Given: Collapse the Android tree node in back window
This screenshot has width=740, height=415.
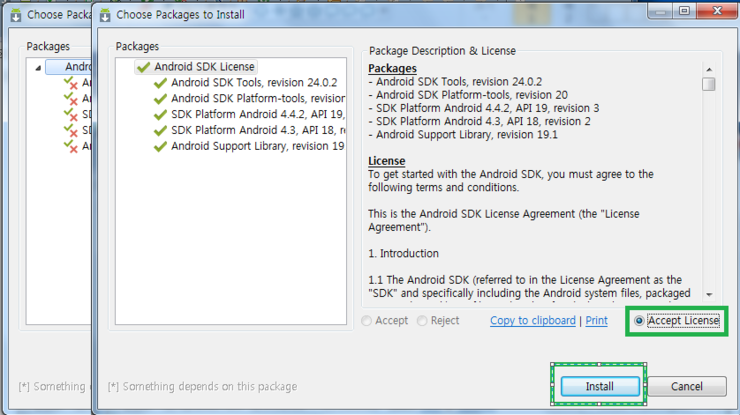Looking at the screenshot, I should (38, 68).
